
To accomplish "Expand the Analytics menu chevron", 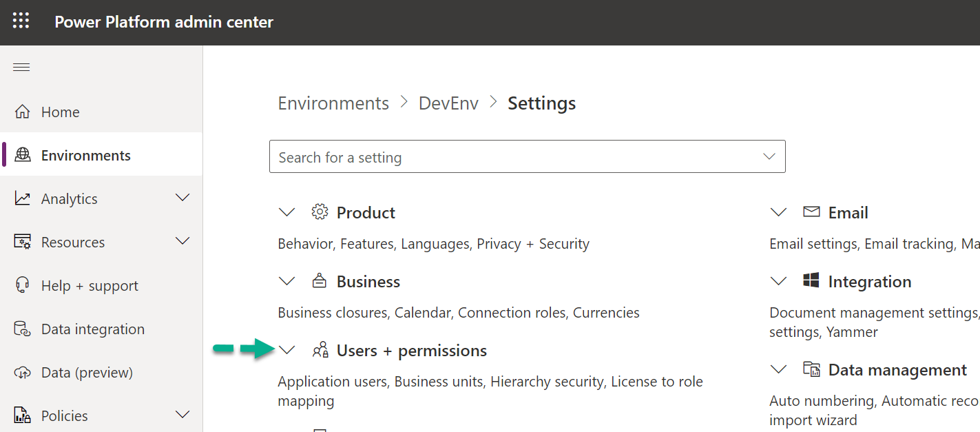I will (183, 198).
